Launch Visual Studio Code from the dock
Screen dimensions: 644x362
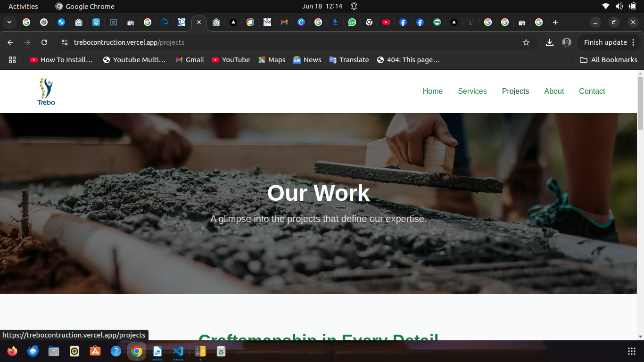[178, 351]
